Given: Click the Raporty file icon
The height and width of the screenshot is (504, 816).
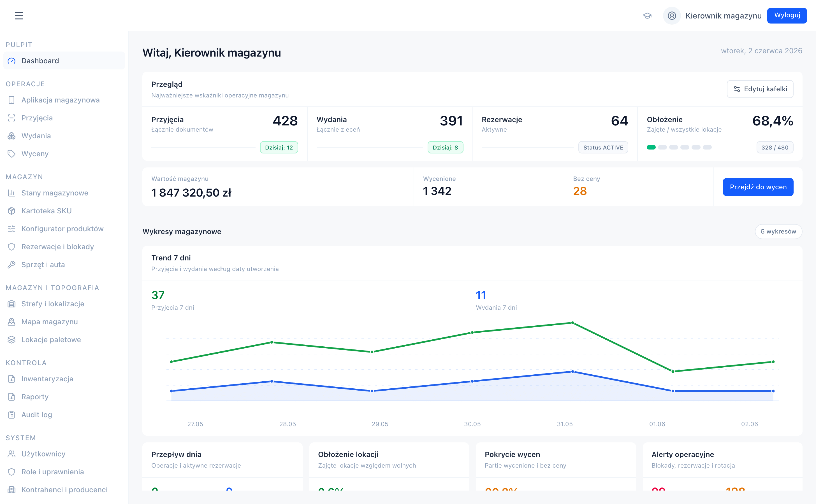Looking at the screenshot, I should coord(12,397).
